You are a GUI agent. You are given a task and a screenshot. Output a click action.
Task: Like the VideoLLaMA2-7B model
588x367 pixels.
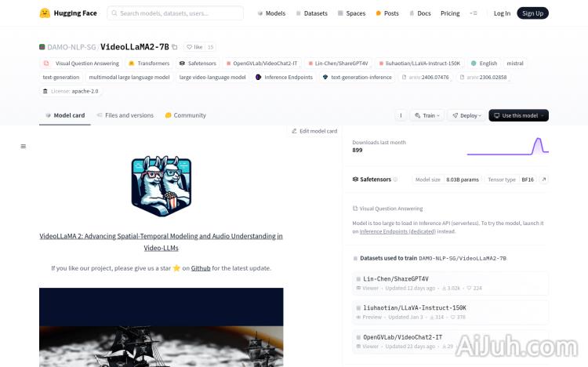(x=194, y=47)
